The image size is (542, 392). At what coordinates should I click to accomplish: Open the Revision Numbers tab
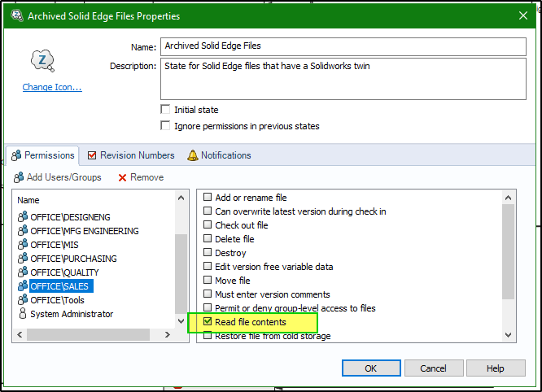131,155
